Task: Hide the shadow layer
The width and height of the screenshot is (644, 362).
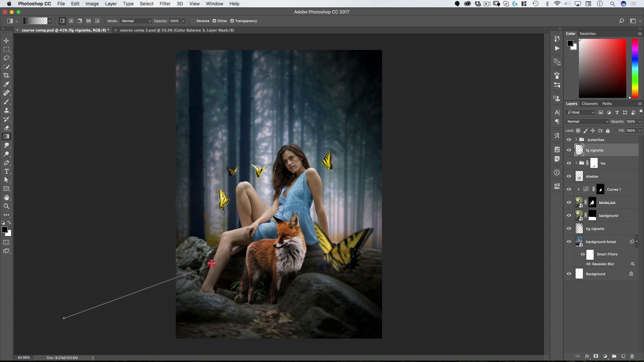Action: coord(569,176)
